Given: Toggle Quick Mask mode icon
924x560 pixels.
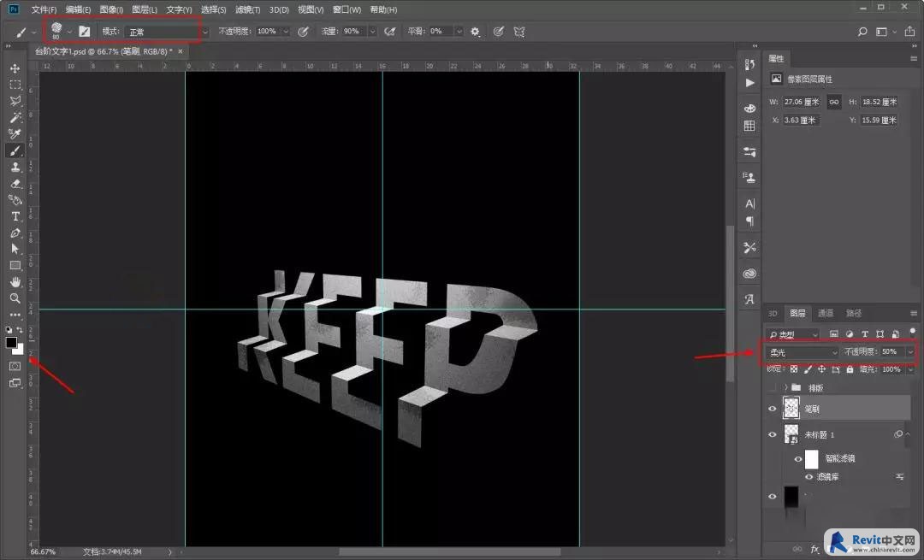Looking at the screenshot, I should pos(15,366).
